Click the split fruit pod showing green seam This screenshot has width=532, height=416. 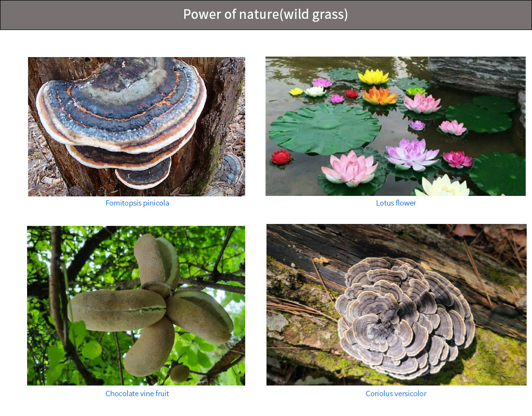[x=118, y=311]
